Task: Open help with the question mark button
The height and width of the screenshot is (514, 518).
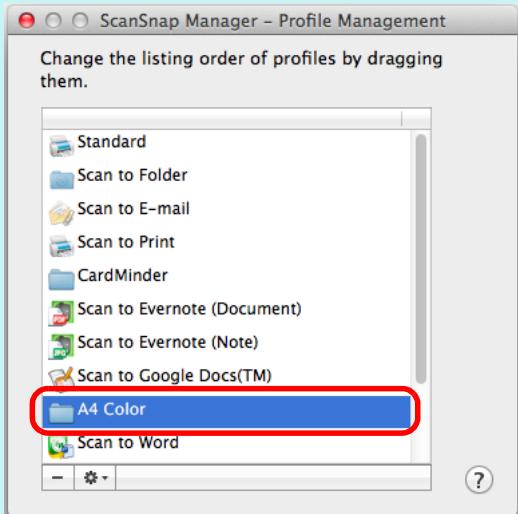Action: (x=479, y=480)
